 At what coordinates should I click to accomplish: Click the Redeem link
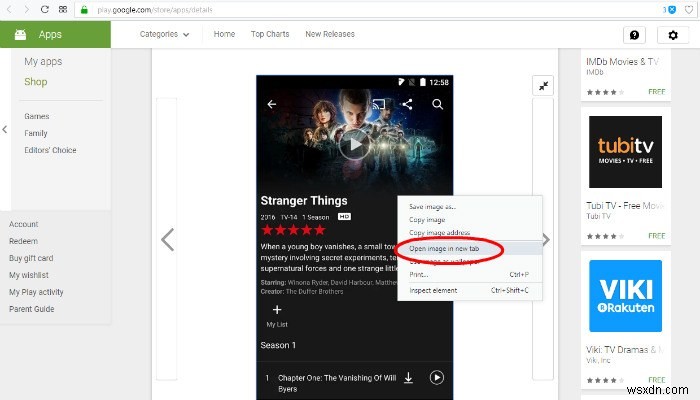24,241
